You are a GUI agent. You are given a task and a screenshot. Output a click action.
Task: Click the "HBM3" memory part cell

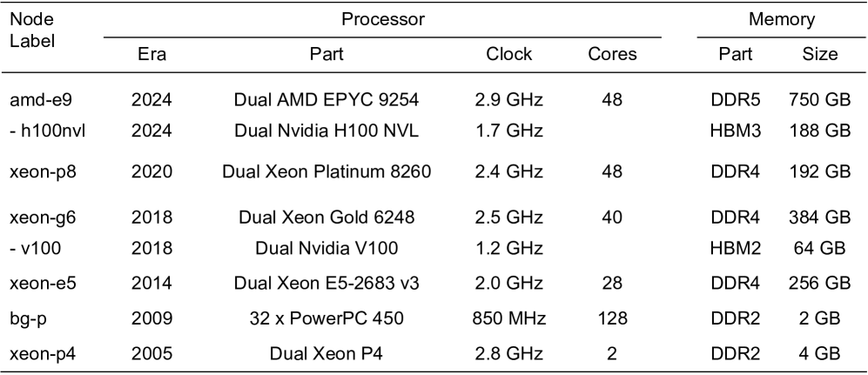pyautogui.click(x=730, y=131)
